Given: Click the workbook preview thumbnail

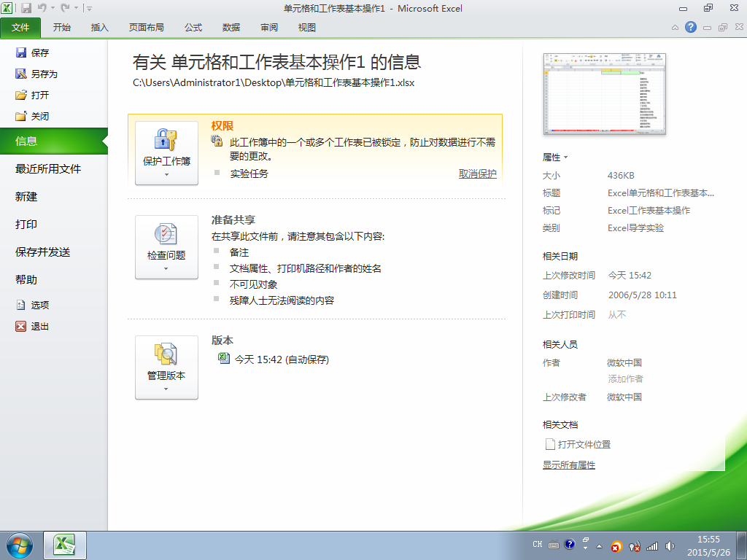Looking at the screenshot, I should pos(604,94).
